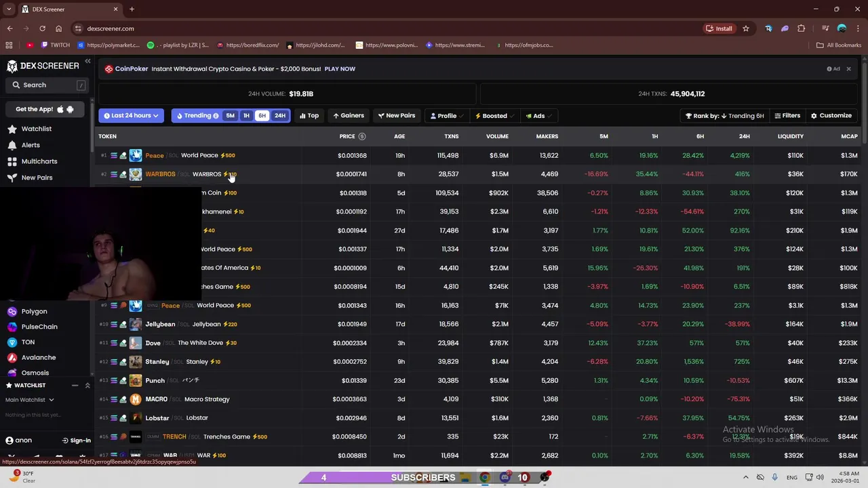Click the anon user profile icon

coord(9,441)
